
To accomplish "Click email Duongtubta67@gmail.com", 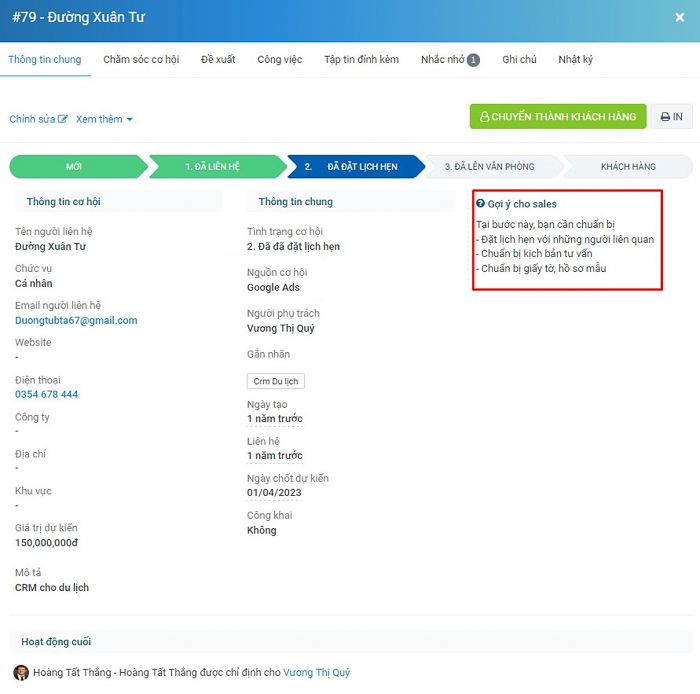I will pyautogui.click(x=76, y=320).
